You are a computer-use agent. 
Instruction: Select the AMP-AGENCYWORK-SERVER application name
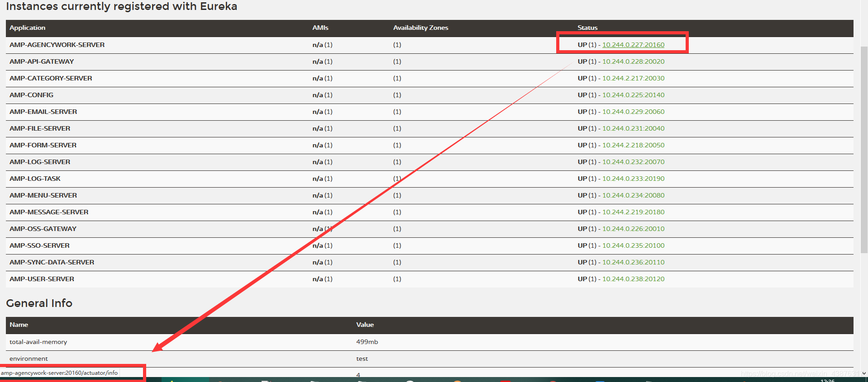click(57, 45)
